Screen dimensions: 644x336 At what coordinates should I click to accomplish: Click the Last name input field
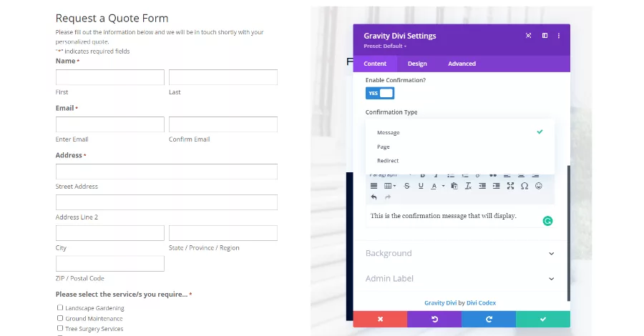click(x=223, y=77)
